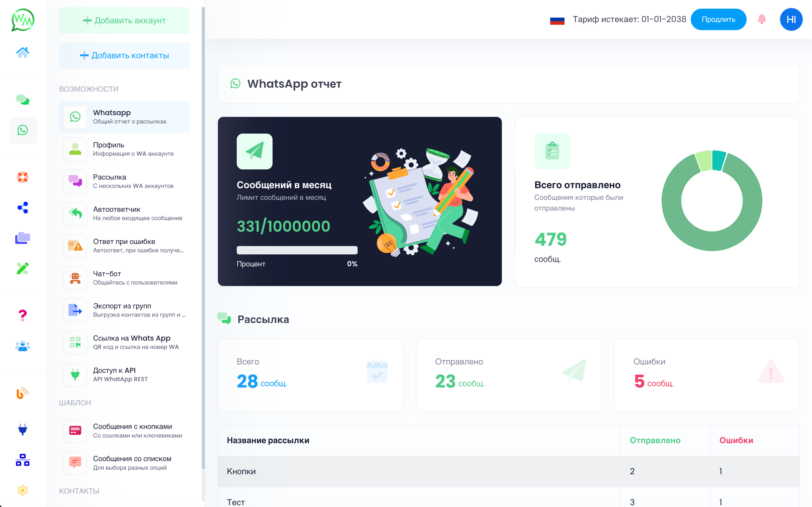The height and width of the screenshot is (507, 812).
Task: Open the notification bell
Action: coord(762,19)
